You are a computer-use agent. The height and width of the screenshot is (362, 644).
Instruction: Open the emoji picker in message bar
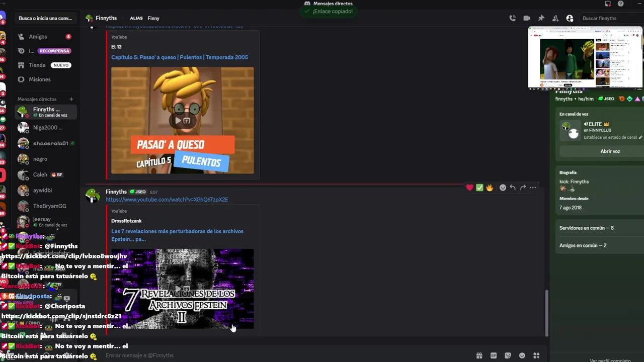pos(522,355)
